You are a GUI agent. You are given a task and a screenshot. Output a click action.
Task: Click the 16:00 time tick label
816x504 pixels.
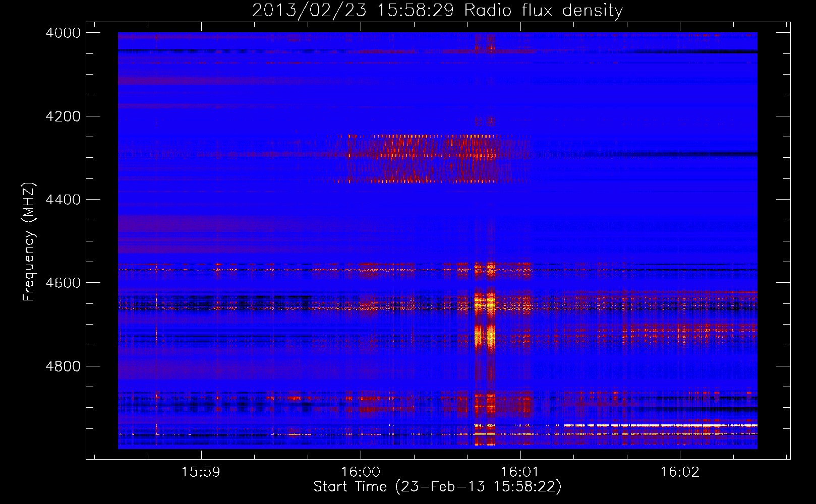tap(361, 472)
